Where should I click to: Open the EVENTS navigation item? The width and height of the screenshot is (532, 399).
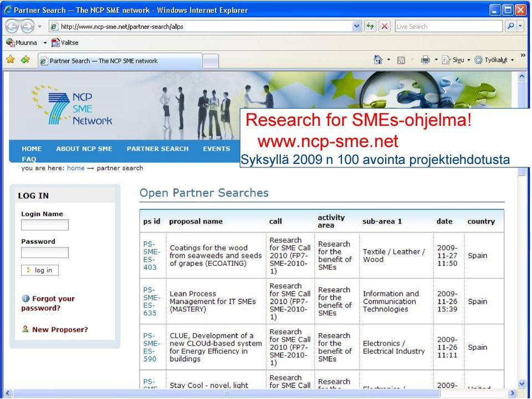pos(217,149)
